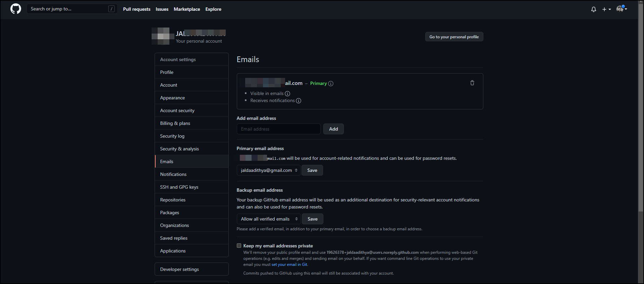Image resolution: width=644 pixels, height=284 pixels.
Task: Click Go to your personal profile button
Action: (454, 37)
